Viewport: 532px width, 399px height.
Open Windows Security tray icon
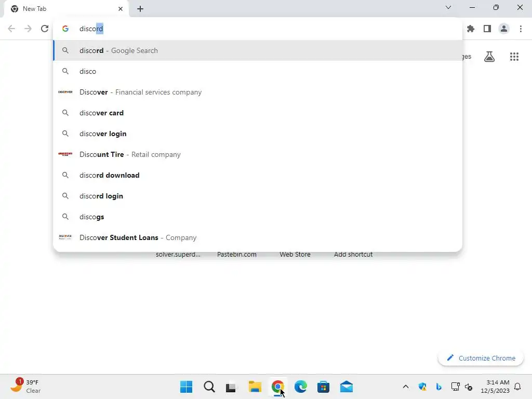point(422,387)
